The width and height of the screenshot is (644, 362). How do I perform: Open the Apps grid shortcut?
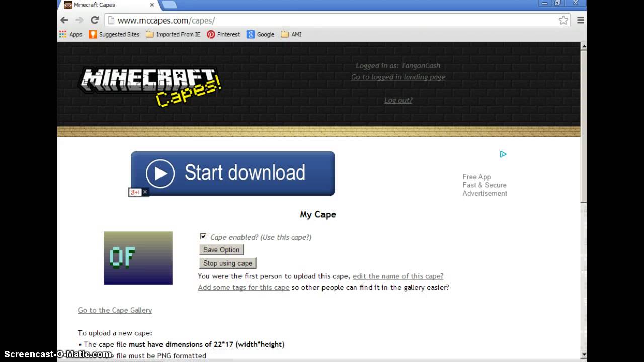[x=70, y=34]
